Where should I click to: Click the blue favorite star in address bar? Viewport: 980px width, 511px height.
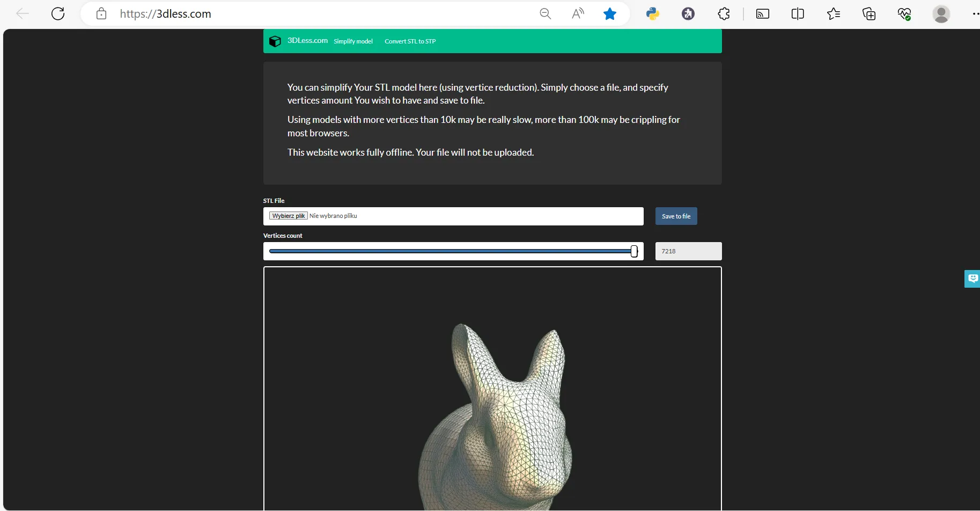click(x=610, y=13)
